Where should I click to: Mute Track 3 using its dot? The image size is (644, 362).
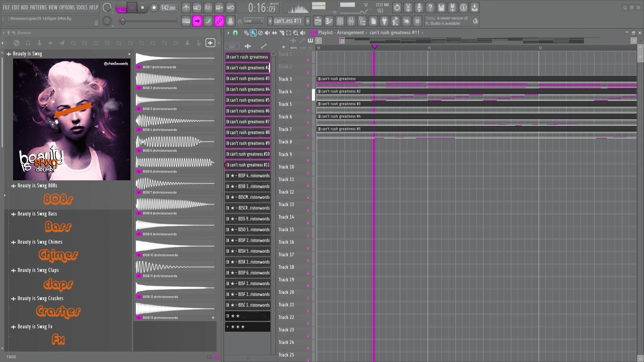click(x=308, y=85)
